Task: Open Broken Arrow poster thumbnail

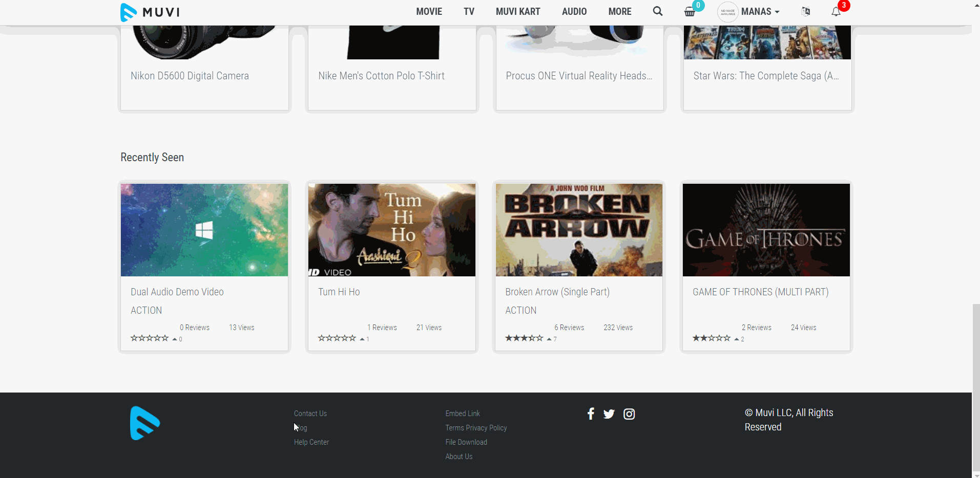Action: point(579,230)
